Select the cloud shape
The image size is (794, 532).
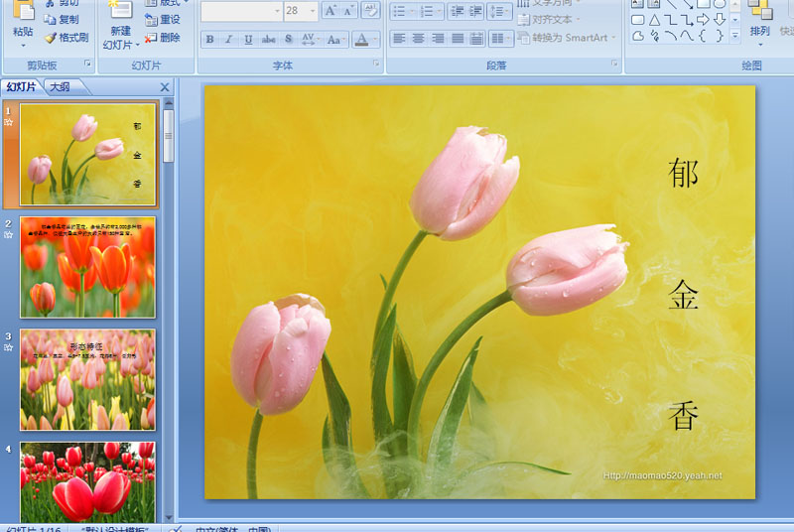638,36
